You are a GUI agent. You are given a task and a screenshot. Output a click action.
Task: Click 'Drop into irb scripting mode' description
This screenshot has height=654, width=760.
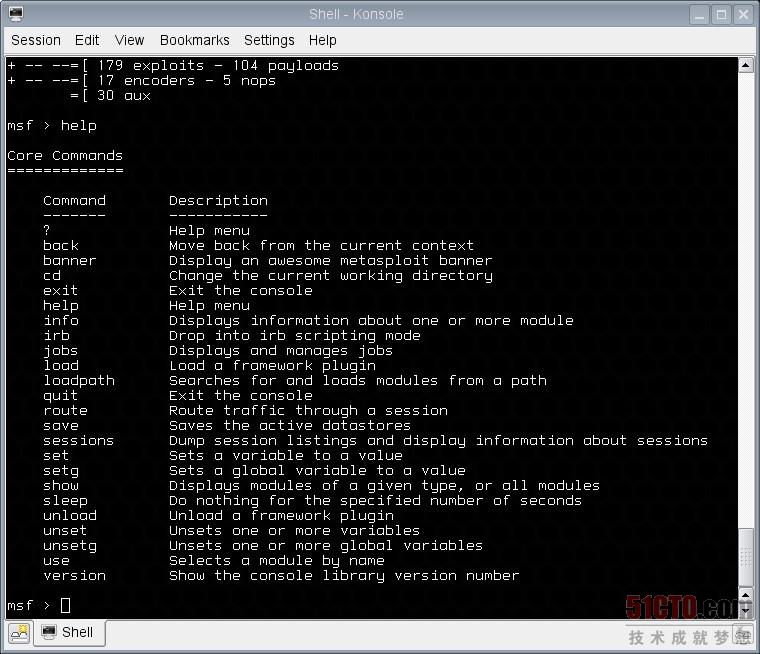point(295,335)
